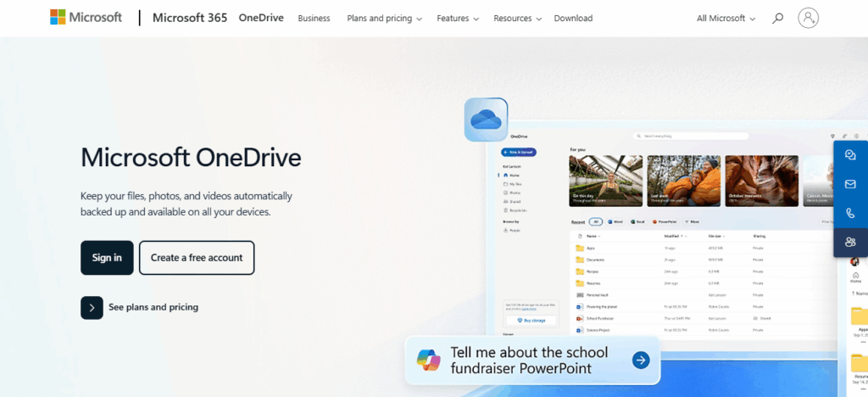Image resolution: width=868 pixels, height=397 pixels.
Task: Click the blue arrow send button in the Copilot prompt
Action: point(641,361)
